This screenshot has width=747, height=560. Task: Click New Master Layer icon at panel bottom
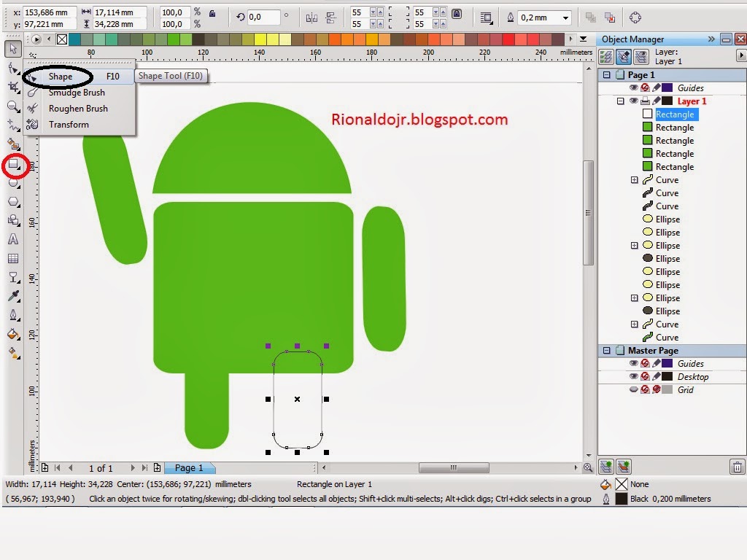click(623, 467)
